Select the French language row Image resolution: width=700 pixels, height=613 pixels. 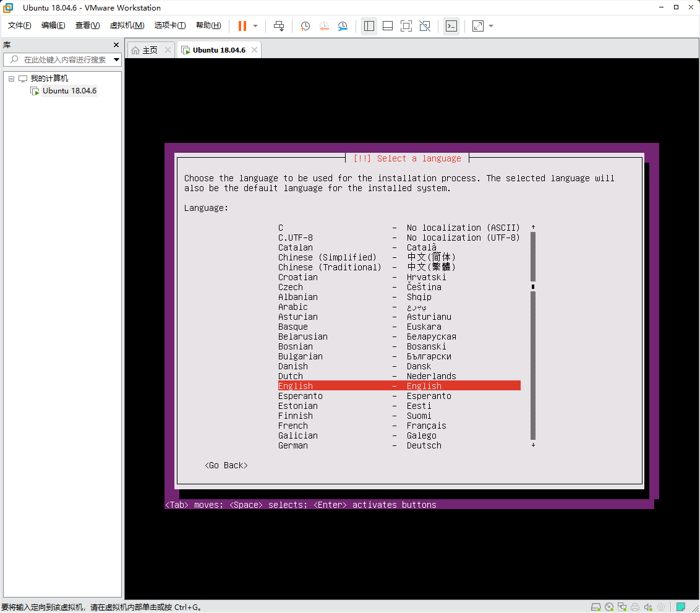click(399, 426)
